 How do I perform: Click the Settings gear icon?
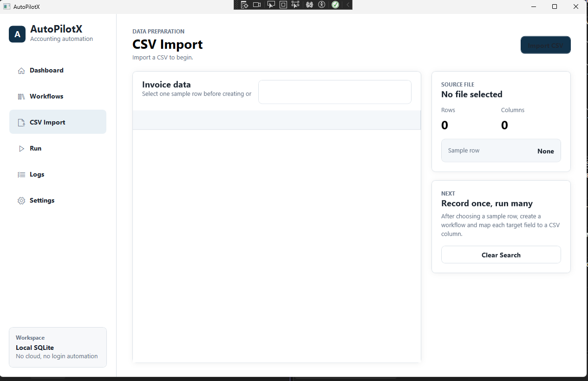[21, 201]
